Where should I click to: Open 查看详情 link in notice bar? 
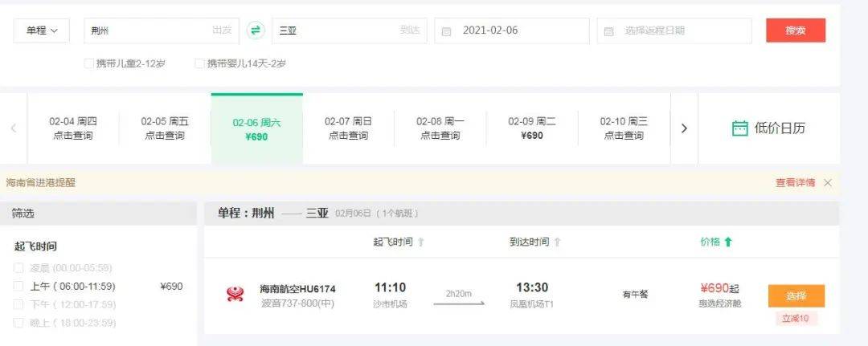[x=795, y=183]
